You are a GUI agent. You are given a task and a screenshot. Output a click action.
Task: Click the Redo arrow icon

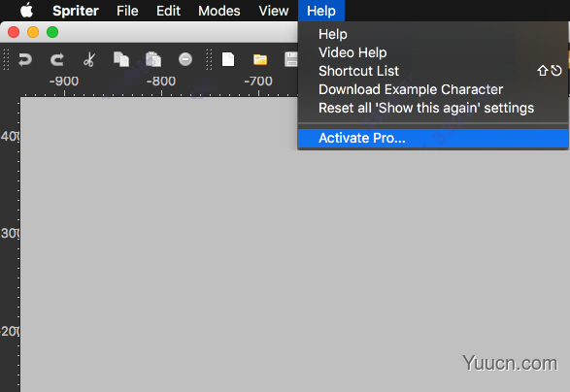point(57,59)
